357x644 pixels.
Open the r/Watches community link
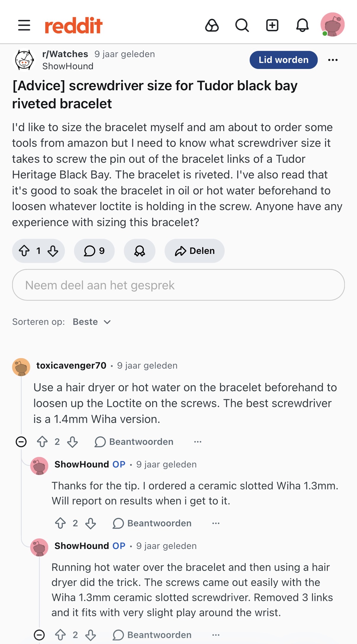(x=65, y=54)
